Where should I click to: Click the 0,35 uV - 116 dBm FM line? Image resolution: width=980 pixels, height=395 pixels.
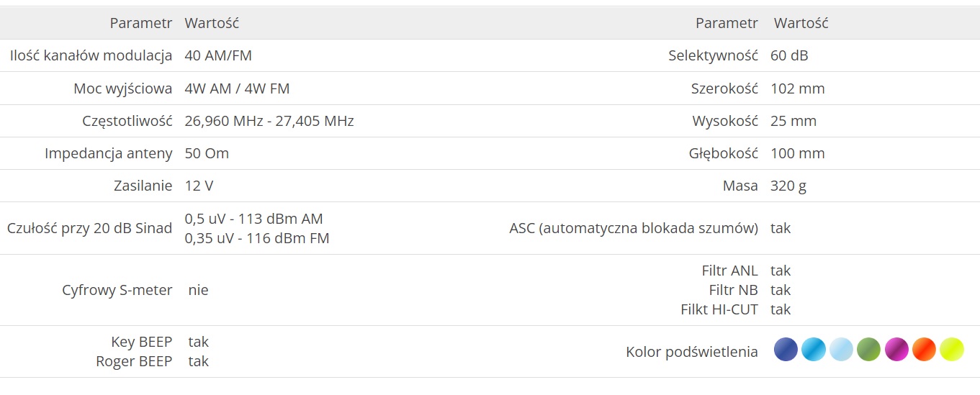[x=257, y=238]
